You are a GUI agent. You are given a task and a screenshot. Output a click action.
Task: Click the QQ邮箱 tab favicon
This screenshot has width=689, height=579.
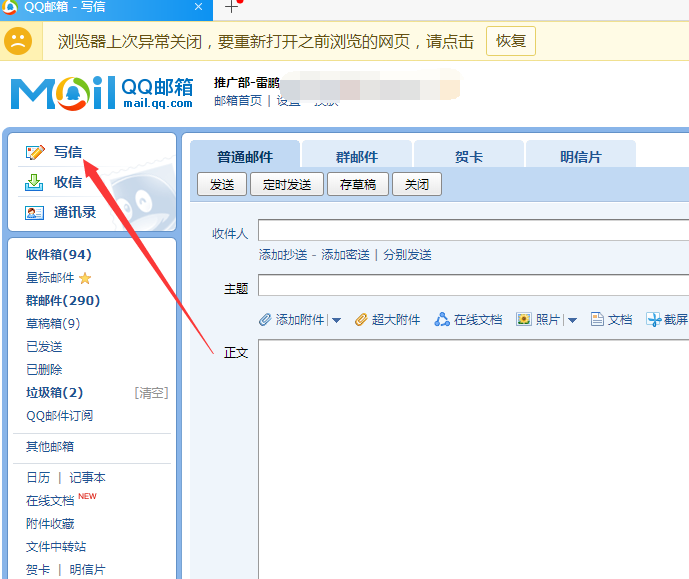pos(10,7)
